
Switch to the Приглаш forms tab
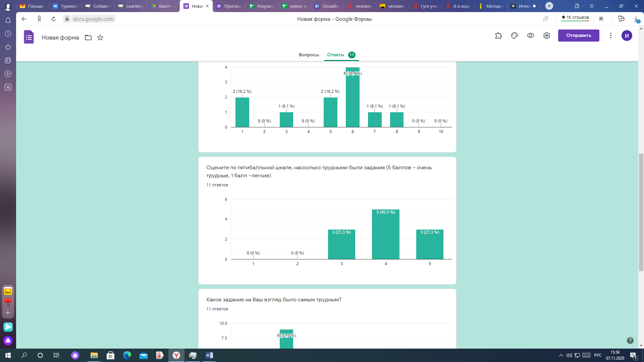[229, 6]
